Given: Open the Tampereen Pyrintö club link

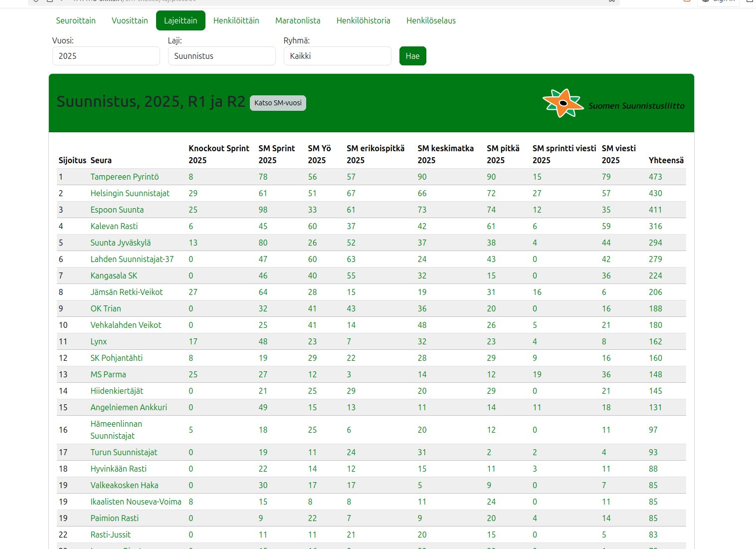Looking at the screenshot, I should pyautogui.click(x=125, y=177).
